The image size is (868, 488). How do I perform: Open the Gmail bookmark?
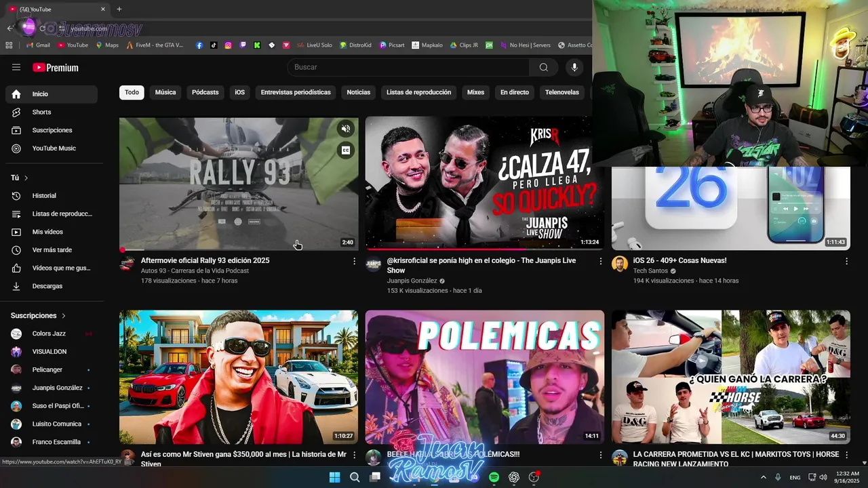click(x=38, y=45)
